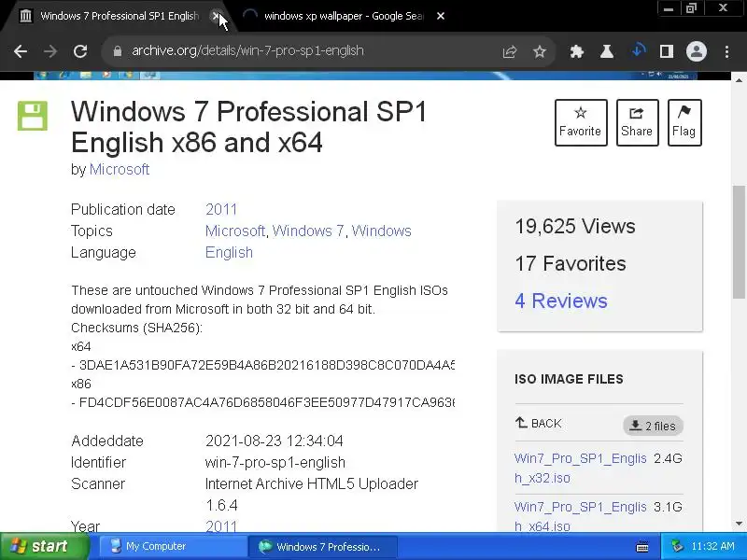Click the lock icon in address bar

point(118,51)
